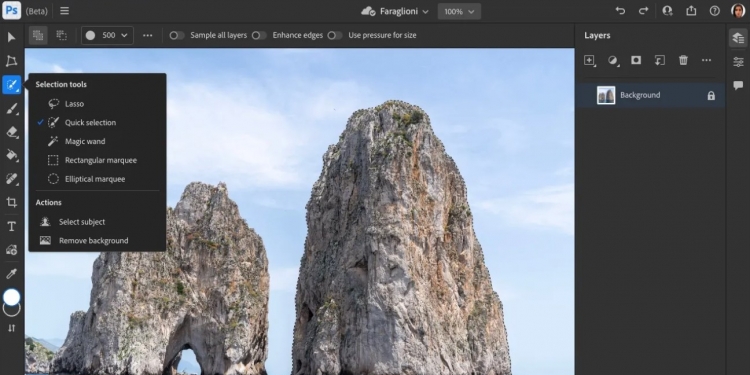Click the clip layer icon
Viewport: 750px width, 375px height.
pyautogui.click(x=660, y=60)
